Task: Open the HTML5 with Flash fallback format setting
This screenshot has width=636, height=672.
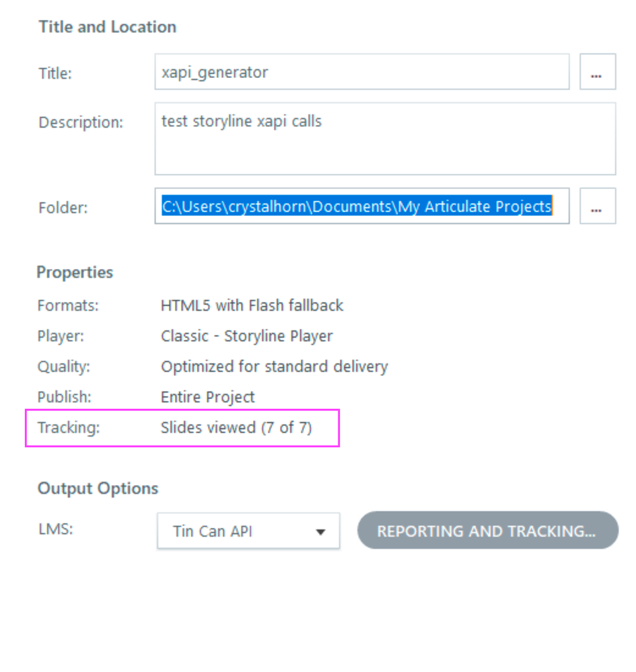Action: pyautogui.click(x=252, y=305)
